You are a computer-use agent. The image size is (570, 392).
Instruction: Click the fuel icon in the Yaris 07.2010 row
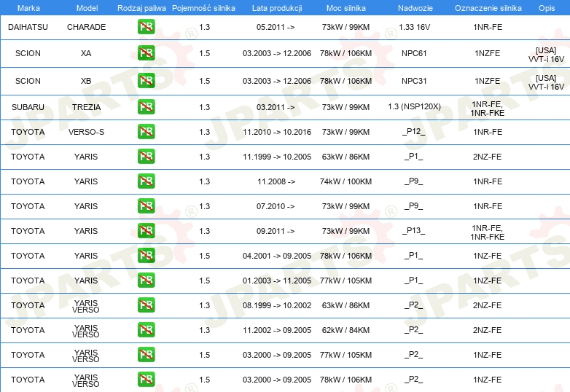tap(146, 205)
